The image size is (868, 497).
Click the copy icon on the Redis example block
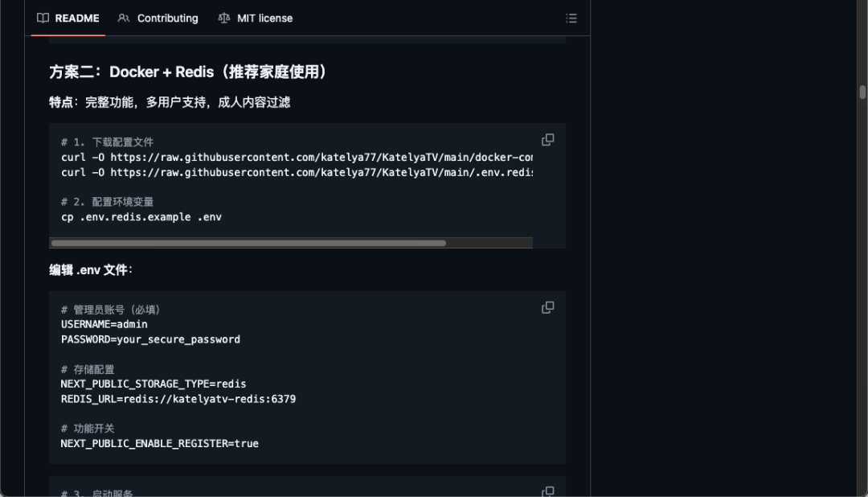pos(547,307)
